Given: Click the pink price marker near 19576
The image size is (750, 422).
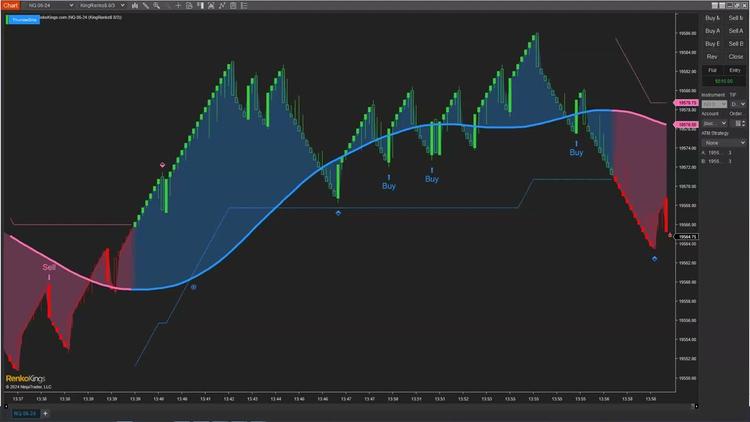Looking at the screenshot, I should click(x=686, y=125).
